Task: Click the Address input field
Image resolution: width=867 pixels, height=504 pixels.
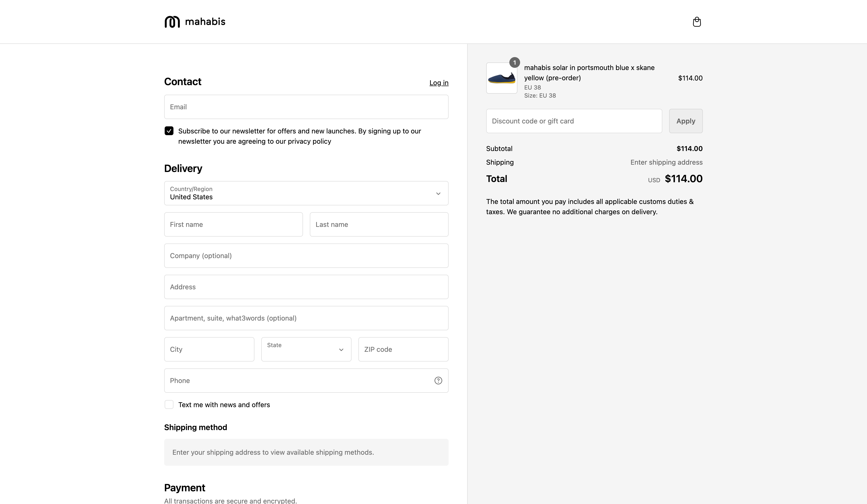Action: 306,287
